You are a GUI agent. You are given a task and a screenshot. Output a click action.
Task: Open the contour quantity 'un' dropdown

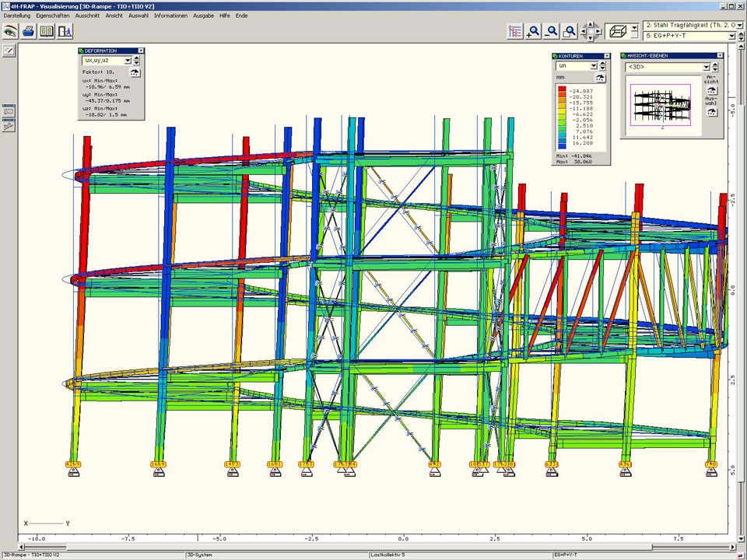tap(593, 66)
